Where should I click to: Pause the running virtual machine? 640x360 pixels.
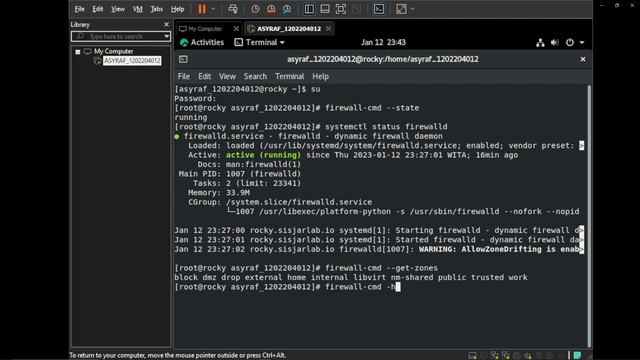click(x=202, y=9)
